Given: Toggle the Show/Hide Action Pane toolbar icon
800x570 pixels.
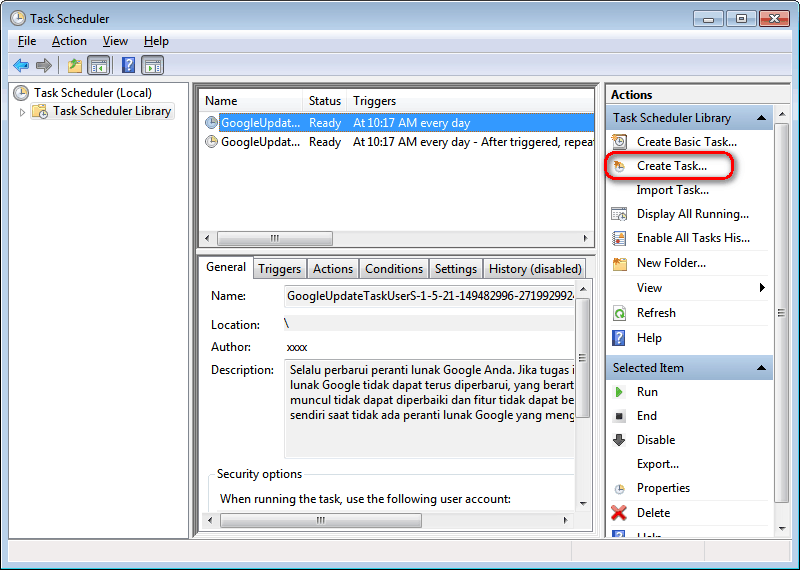Looking at the screenshot, I should pyautogui.click(x=153, y=65).
